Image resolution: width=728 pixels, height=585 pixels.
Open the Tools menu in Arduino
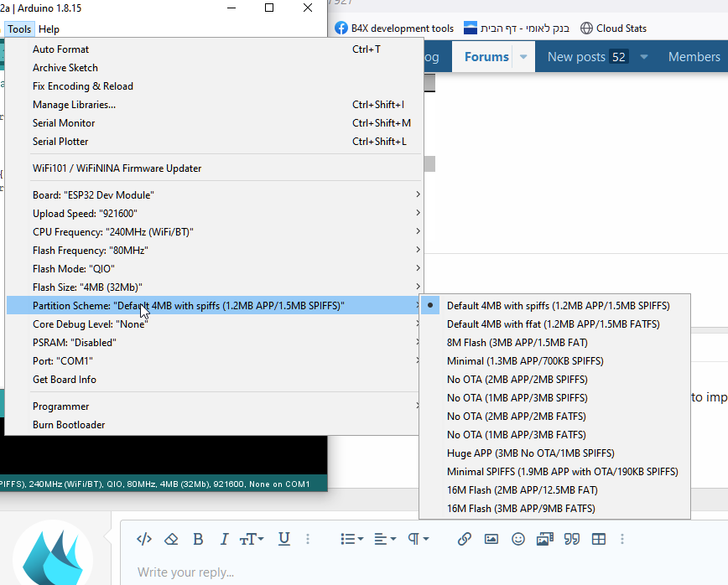(19, 29)
